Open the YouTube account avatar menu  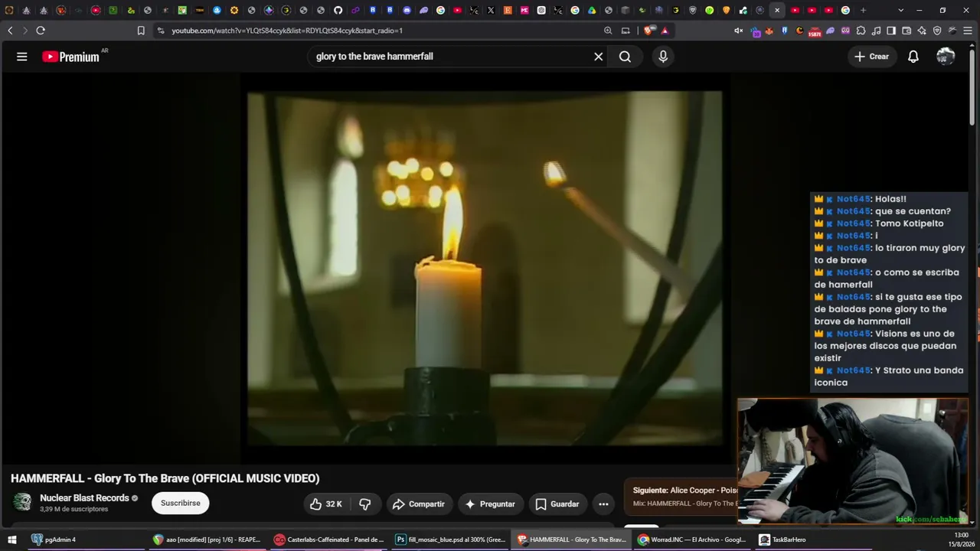click(946, 57)
